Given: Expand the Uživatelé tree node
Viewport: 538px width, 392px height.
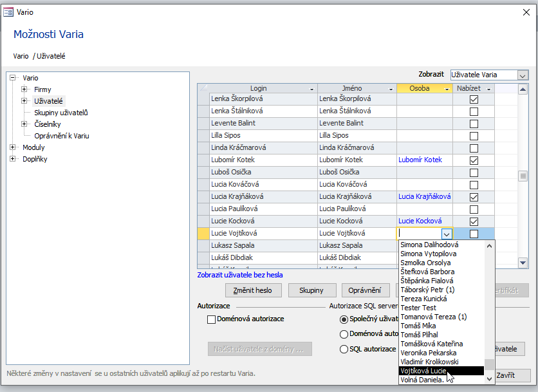Looking at the screenshot, I should 24,101.
